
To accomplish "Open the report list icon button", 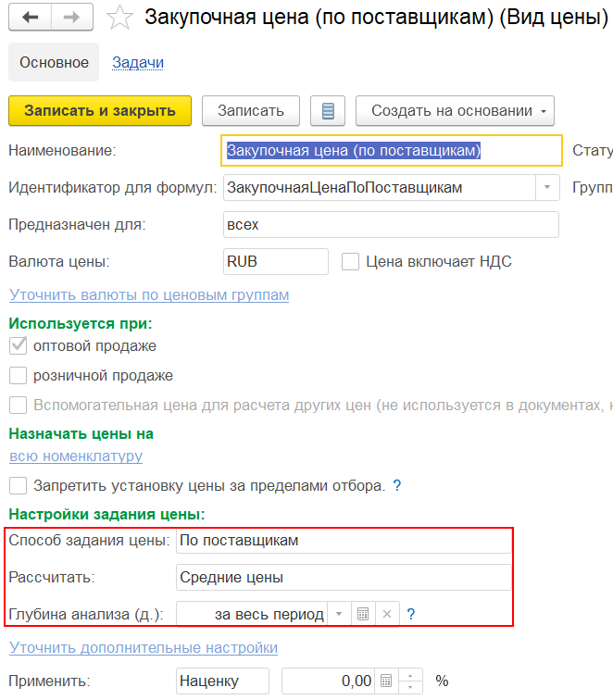I will pyautogui.click(x=327, y=111).
